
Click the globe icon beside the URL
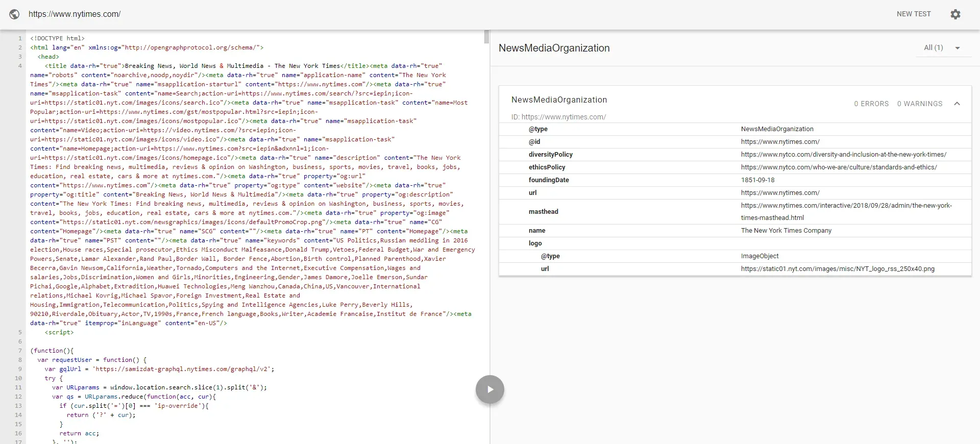pyautogui.click(x=15, y=14)
